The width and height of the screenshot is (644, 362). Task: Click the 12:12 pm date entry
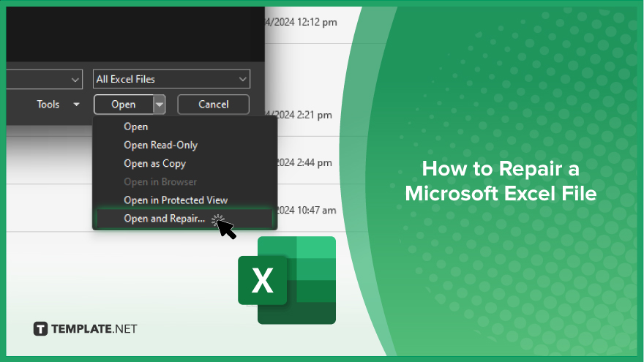coord(301,22)
